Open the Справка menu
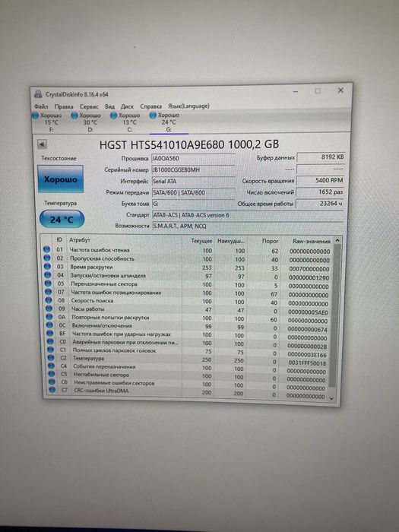399x532 pixels. 150,106
